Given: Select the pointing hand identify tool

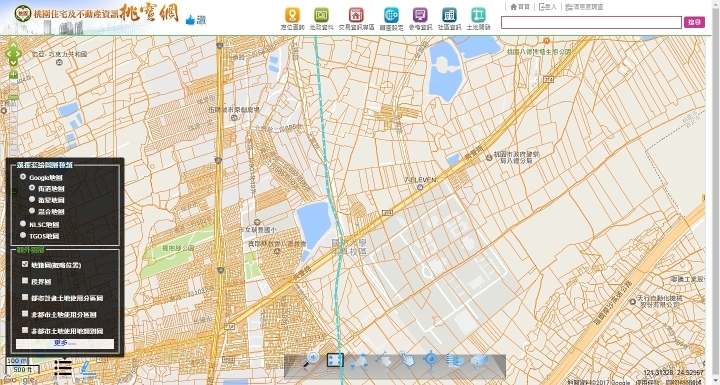Looking at the screenshot, I should pos(407,360).
